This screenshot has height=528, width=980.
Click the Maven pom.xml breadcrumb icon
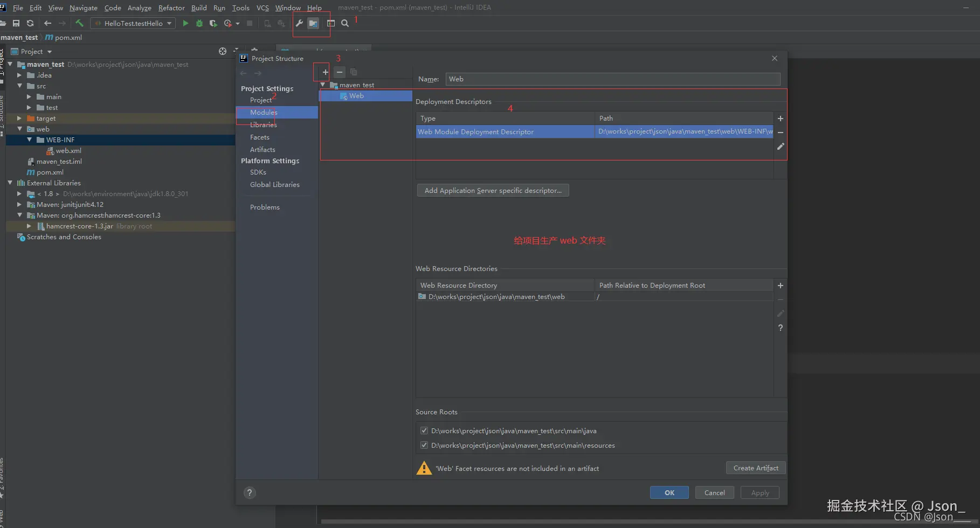point(49,37)
